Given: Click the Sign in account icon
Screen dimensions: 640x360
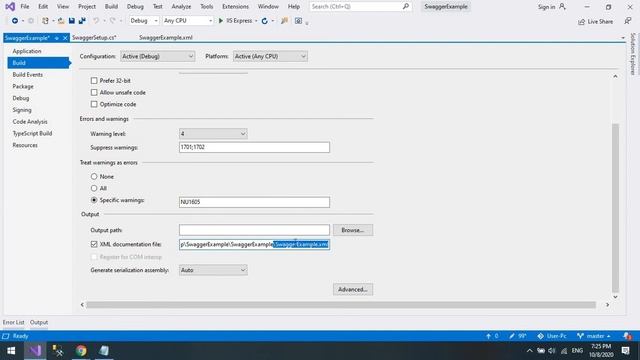Looking at the screenshot, I should pos(562,7).
